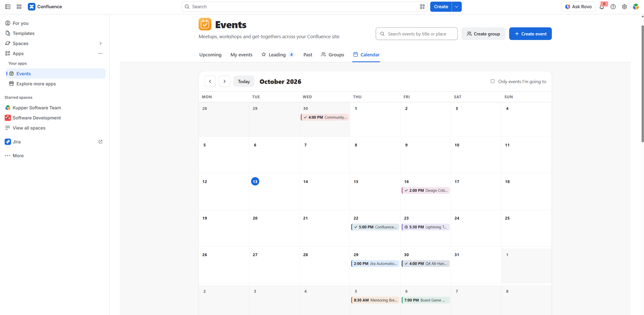The height and width of the screenshot is (315, 644).
Task: Switch to the Upcoming tab
Action: [x=210, y=55]
